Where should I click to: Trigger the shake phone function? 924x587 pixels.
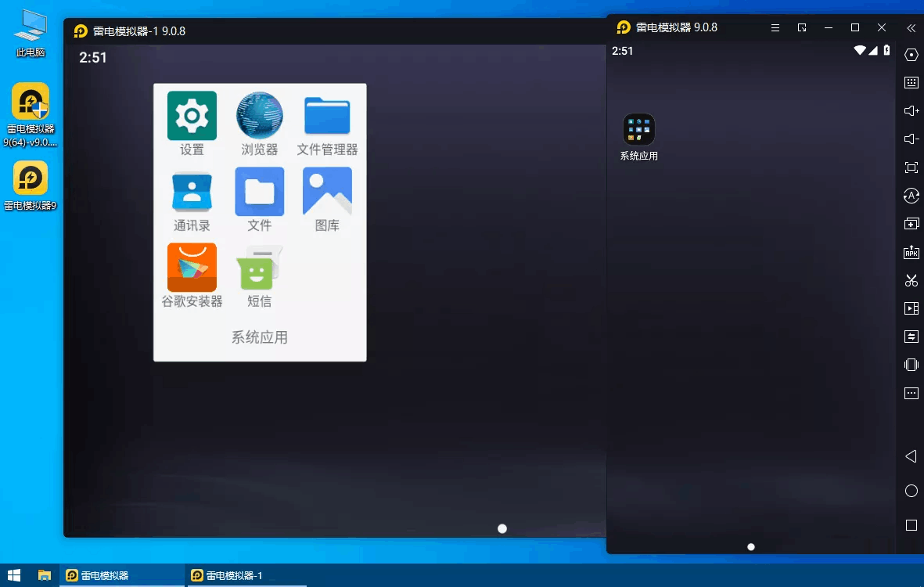click(911, 364)
